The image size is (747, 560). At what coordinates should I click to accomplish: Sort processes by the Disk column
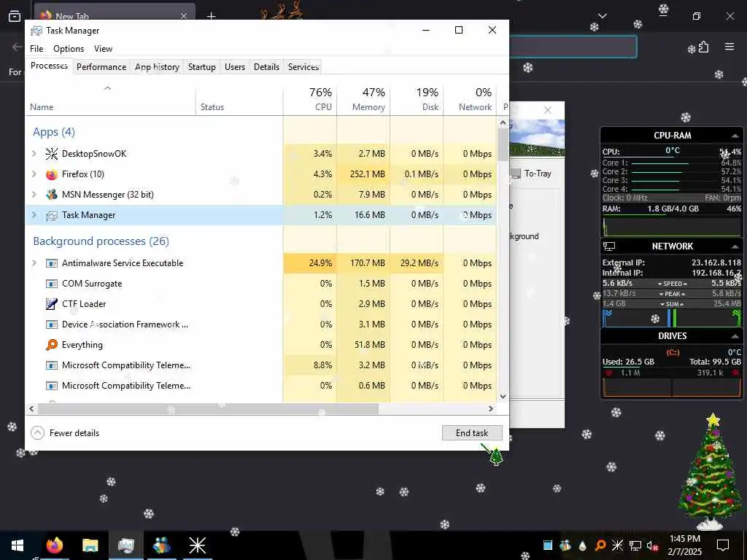coord(417,99)
